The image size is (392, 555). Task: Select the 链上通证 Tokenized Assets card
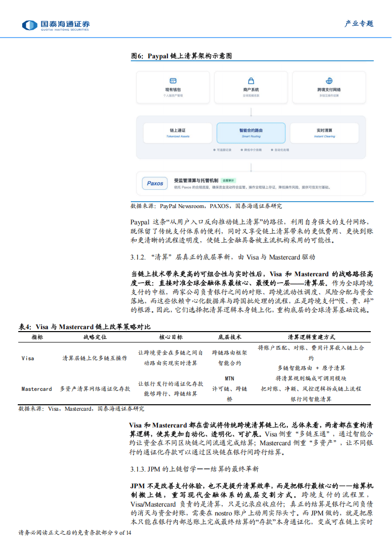[178, 133]
